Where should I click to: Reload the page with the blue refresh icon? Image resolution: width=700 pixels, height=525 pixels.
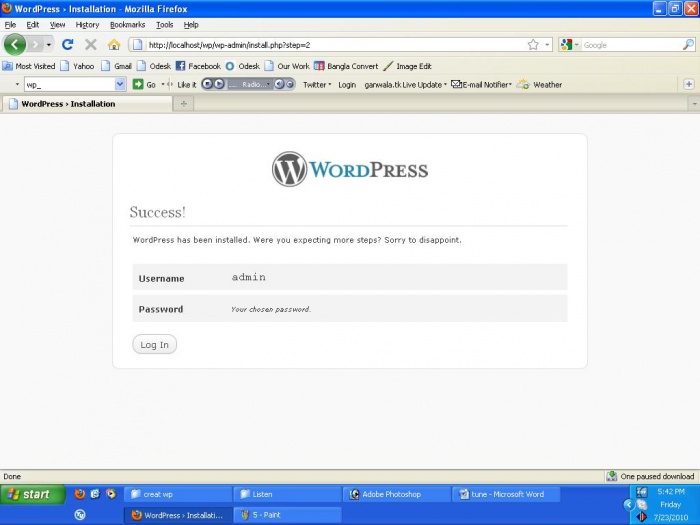click(67, 45)
